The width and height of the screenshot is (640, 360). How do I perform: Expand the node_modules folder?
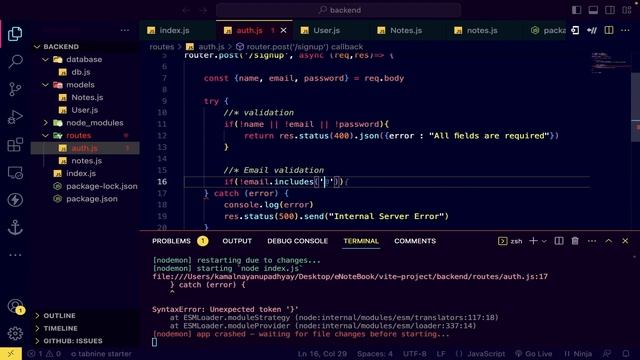coord(45,122)
